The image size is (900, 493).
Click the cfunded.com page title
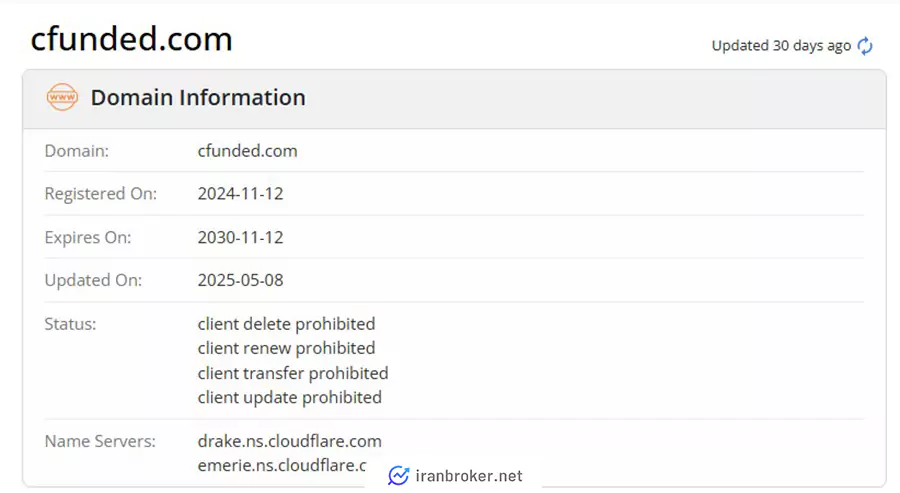(x=131, y=39)
